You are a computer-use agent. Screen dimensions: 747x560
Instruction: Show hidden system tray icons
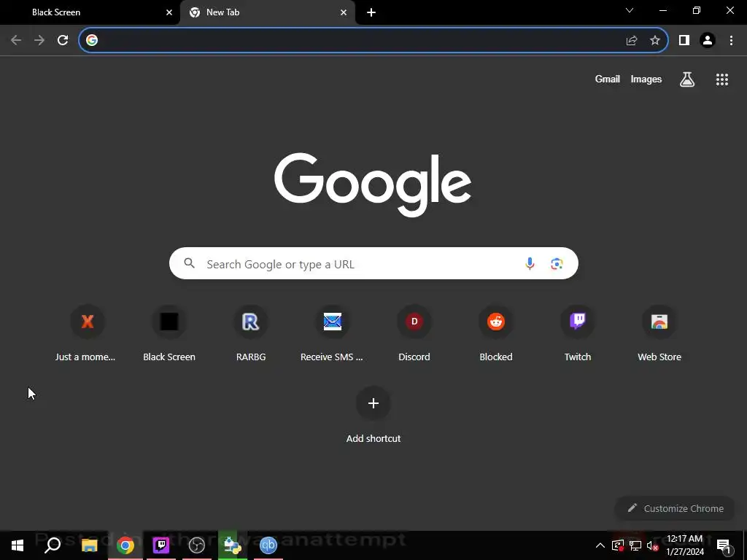600,545
